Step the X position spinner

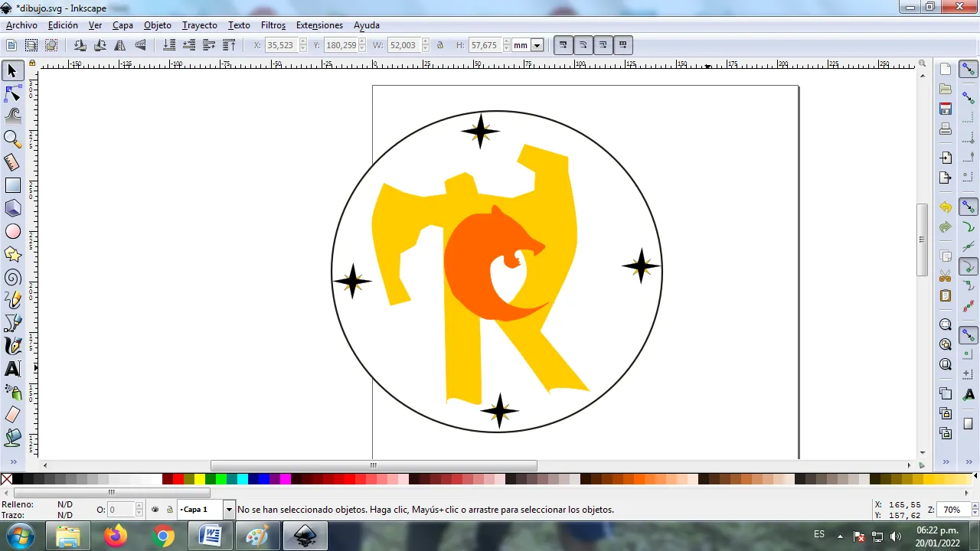pyautogui.click(x=303, y=45)
